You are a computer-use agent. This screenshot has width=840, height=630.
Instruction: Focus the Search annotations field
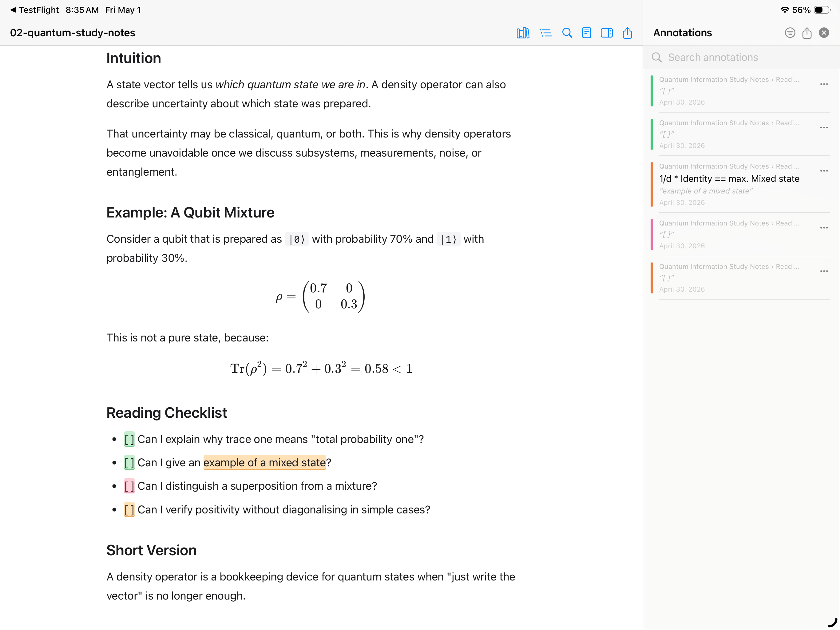740,58
